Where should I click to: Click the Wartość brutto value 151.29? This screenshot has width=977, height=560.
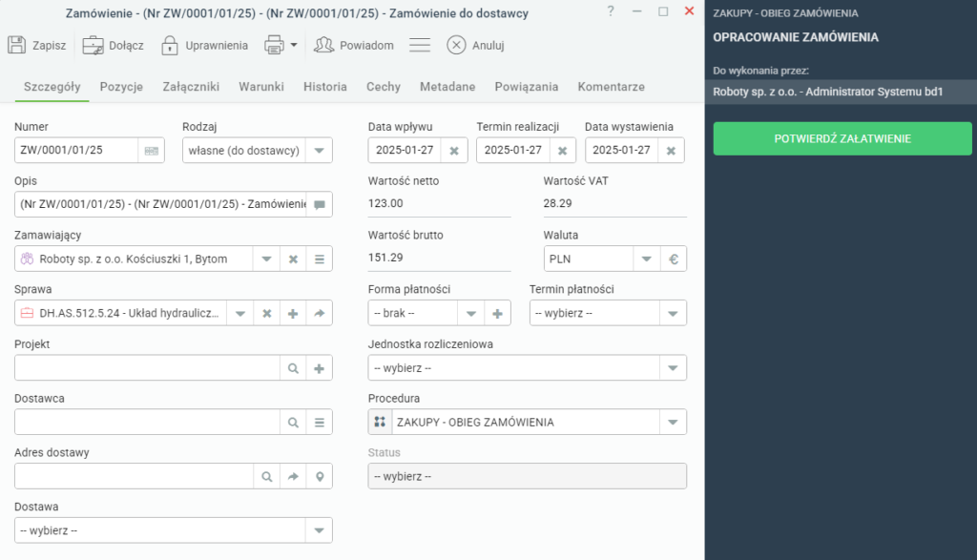tap(385, 258)
